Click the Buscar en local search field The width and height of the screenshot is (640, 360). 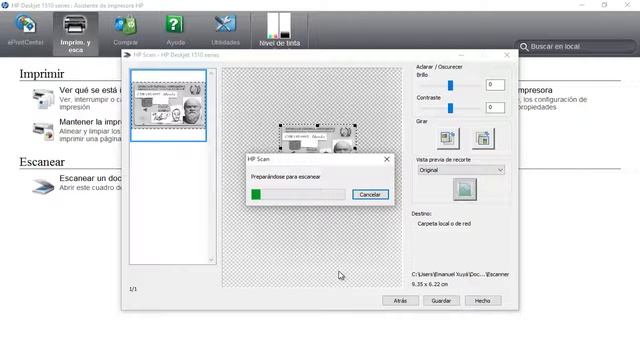tap(576, 47)
